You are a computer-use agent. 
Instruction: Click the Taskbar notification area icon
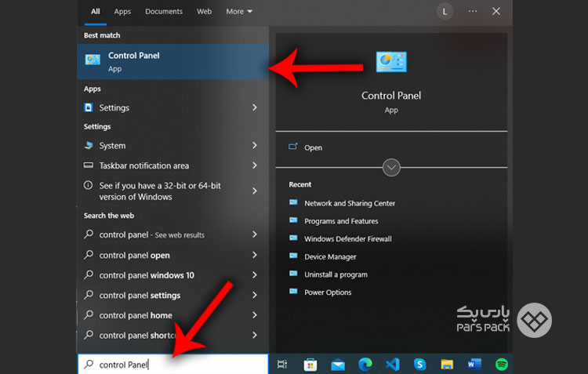tap(89, 165)
